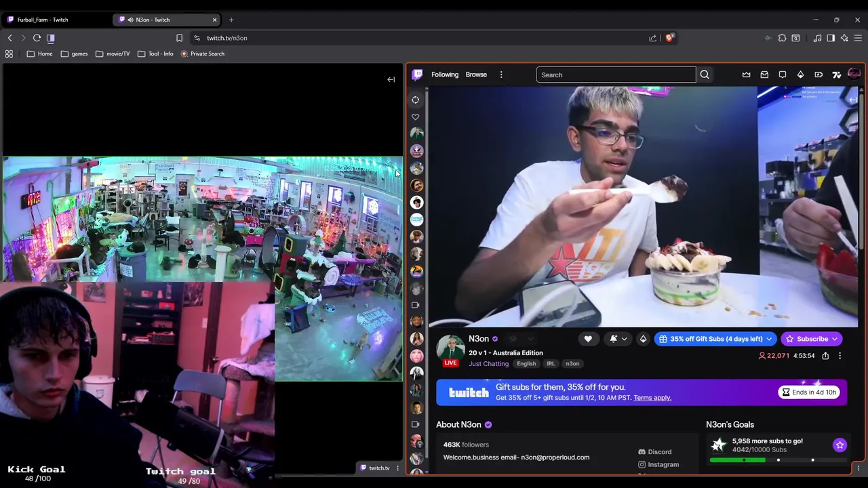Open the browser media control music icon

click(817, 38)
